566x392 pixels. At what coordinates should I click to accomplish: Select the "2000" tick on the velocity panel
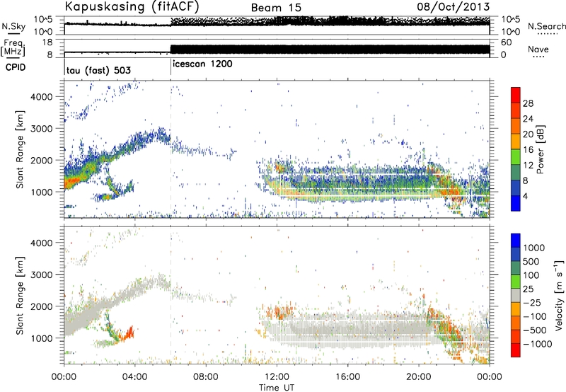pyautogui.click(x=41, y=306)
